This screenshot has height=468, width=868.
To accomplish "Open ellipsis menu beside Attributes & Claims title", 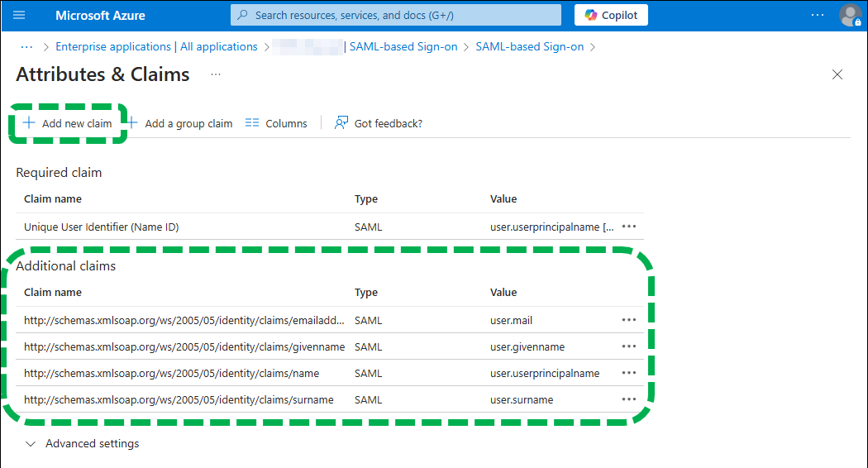I will click(x=216, y=74).
